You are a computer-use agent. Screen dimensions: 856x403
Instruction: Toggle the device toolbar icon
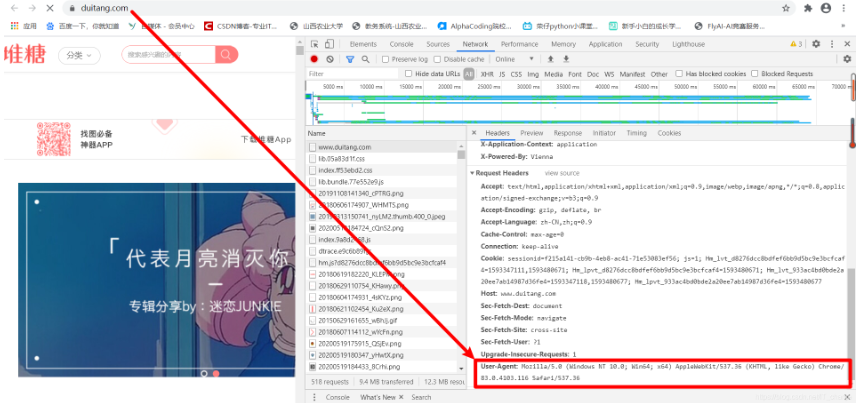329,44
